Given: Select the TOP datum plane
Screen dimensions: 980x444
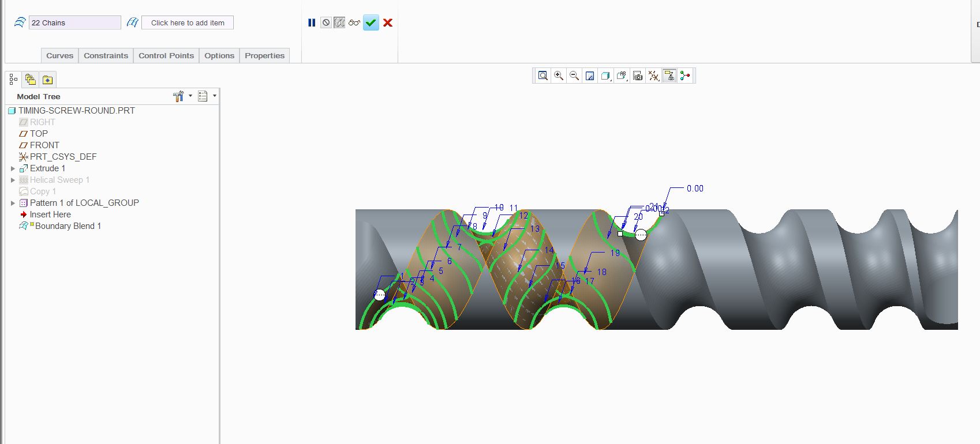Looking at the screenshot, I should click(x=39, y=134).
